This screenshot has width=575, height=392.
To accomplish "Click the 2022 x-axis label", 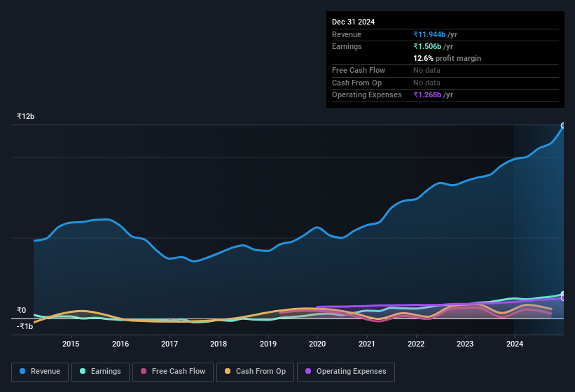I will (416, 344).
